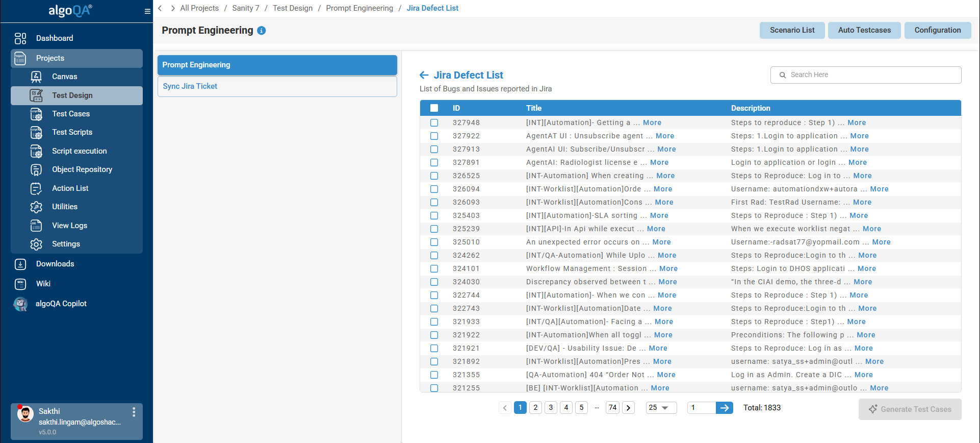Open the rows-per-page dropdown showing 25

click(661, 408)
